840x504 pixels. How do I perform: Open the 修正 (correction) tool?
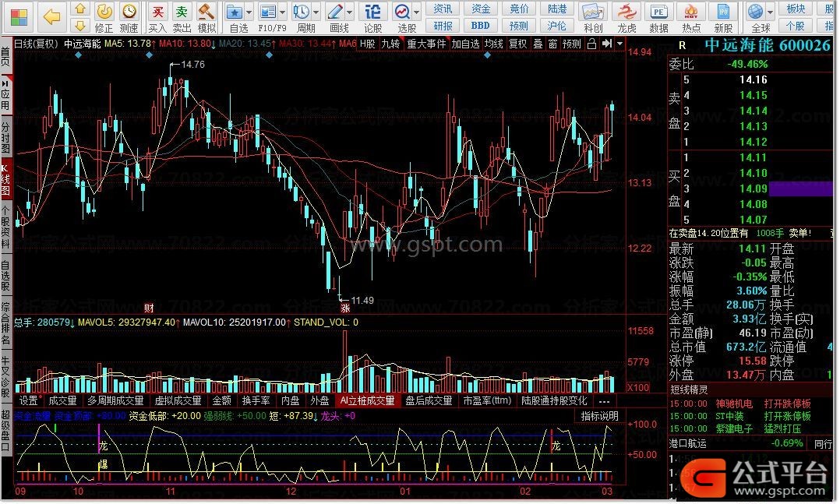[104, 17]
